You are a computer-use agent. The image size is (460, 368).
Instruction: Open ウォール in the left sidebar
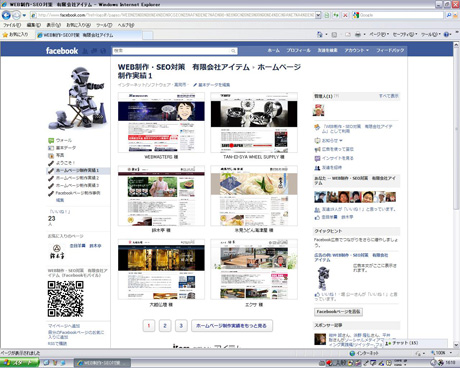point(63,140)
